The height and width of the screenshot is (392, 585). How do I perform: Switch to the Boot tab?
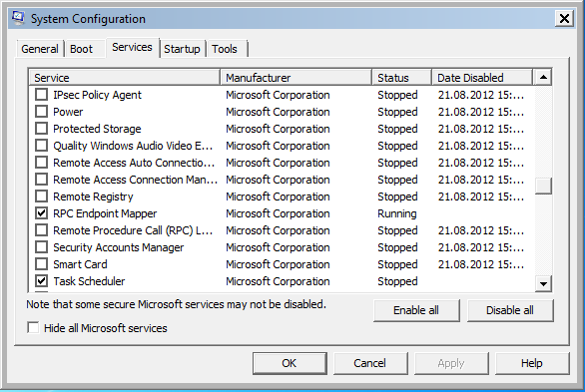81,49
